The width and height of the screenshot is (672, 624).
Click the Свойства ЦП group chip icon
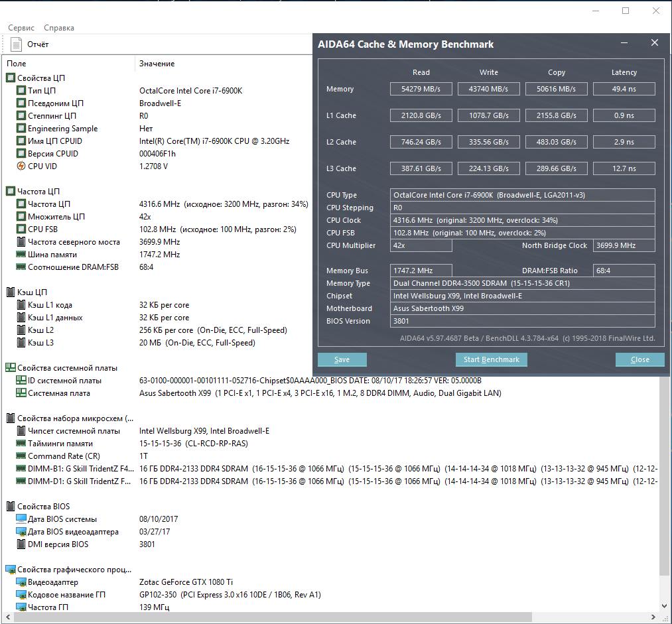[11, 78]
